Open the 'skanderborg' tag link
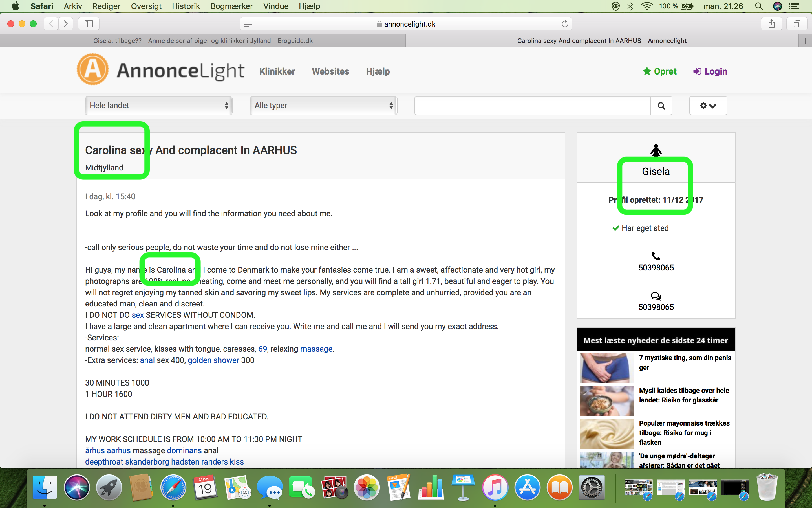The height and width of the screenshot is (508, 812). pos(147,462)
